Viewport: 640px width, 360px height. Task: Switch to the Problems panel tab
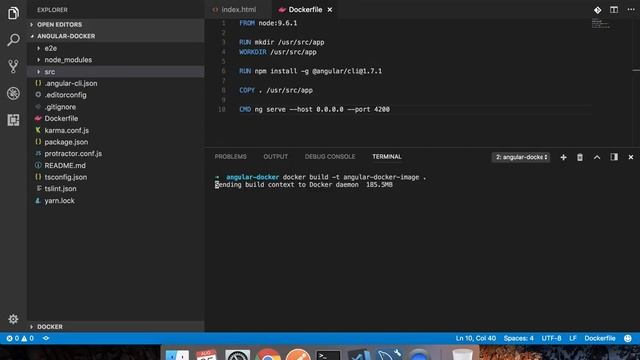point(231,157)
